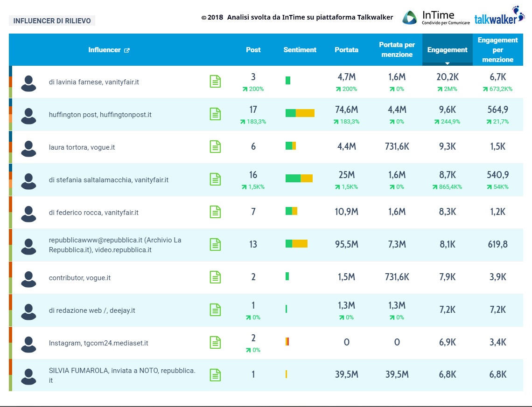Open SILVIA FUMAROLA, inviata a NOTO

click(122, 375)
